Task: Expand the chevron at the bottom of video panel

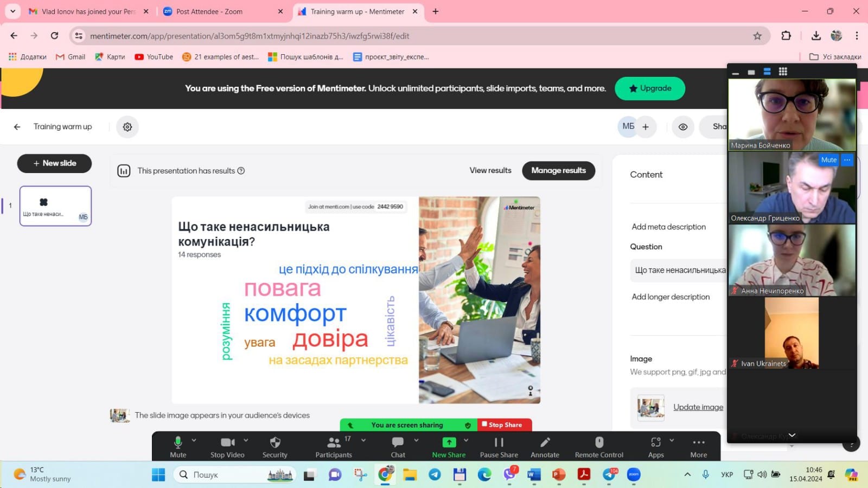Action: point(792,435)
